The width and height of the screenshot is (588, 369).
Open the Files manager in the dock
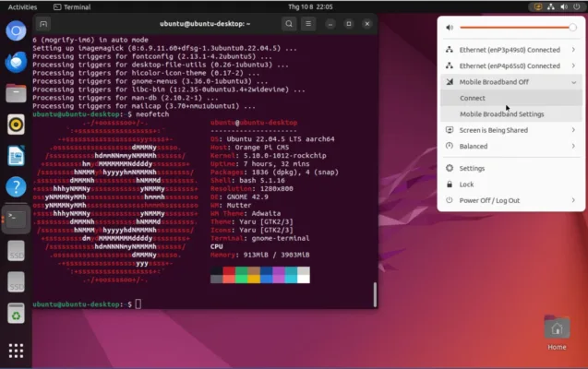(16, 93)
